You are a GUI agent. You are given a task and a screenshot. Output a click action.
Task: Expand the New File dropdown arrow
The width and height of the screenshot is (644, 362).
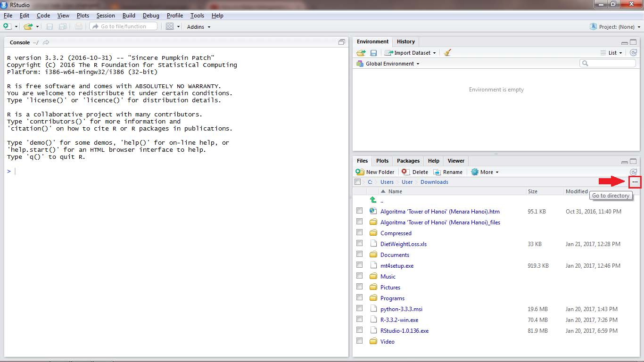16,27
